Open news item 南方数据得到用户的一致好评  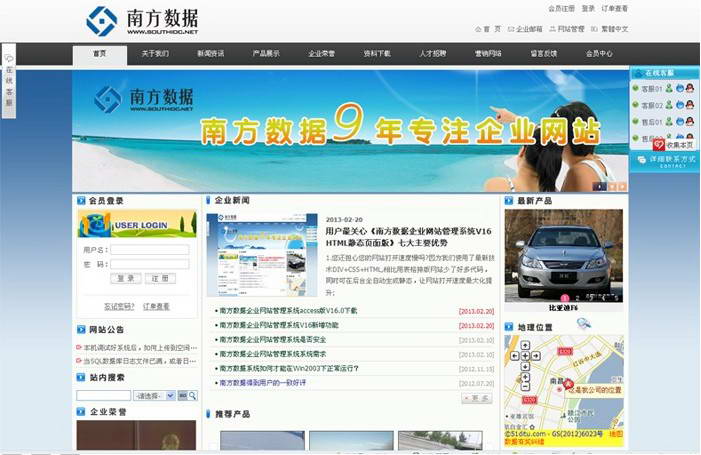[261, 383]
